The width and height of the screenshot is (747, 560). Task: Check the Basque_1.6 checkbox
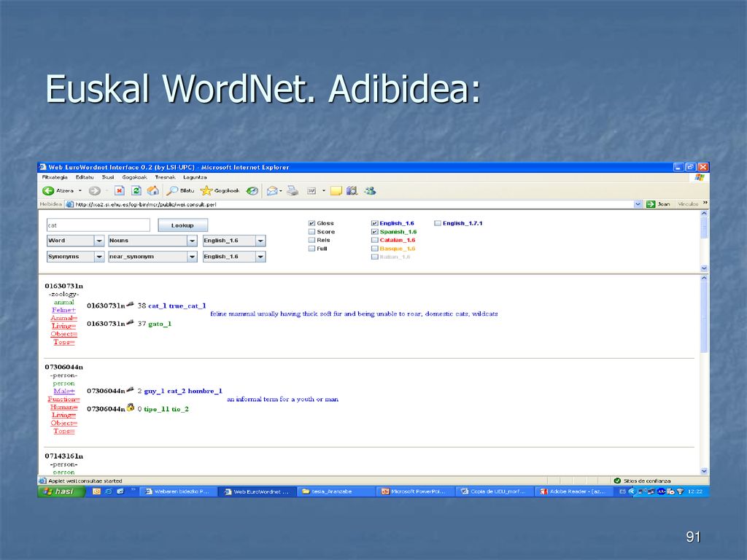pyautogui.click(x=374, y=249)
